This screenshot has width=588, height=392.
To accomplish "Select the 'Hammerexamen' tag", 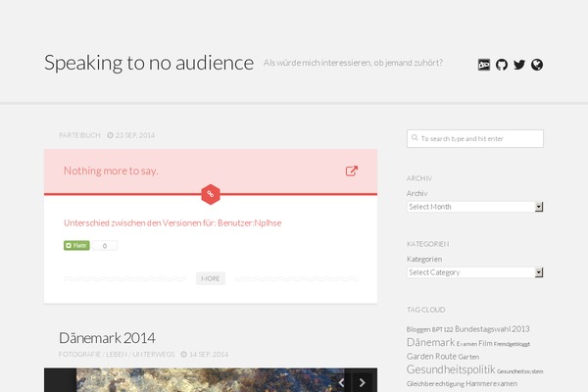I will coord(491,383).
